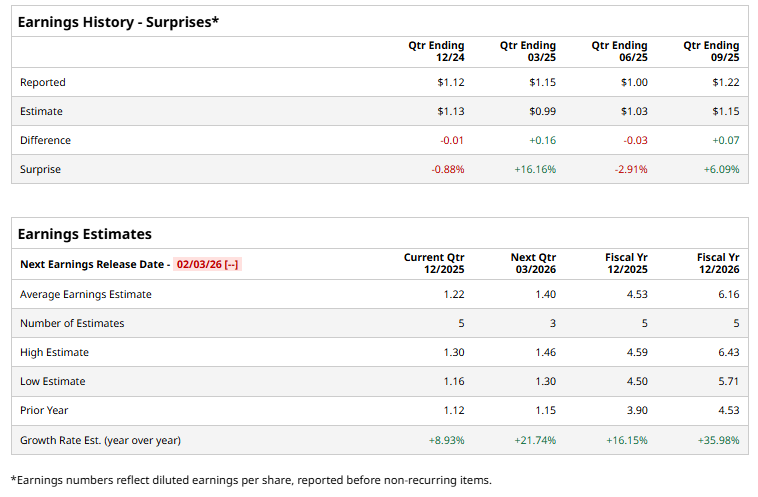Click the -2.91% surprise value
The width and height of the screenshot is (758, 497).
tap(630, 169)
